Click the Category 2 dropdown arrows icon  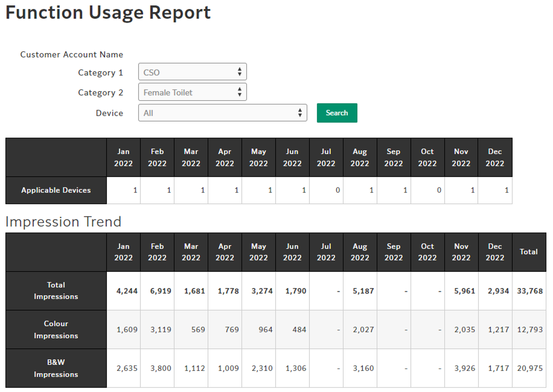coord(239,92)
